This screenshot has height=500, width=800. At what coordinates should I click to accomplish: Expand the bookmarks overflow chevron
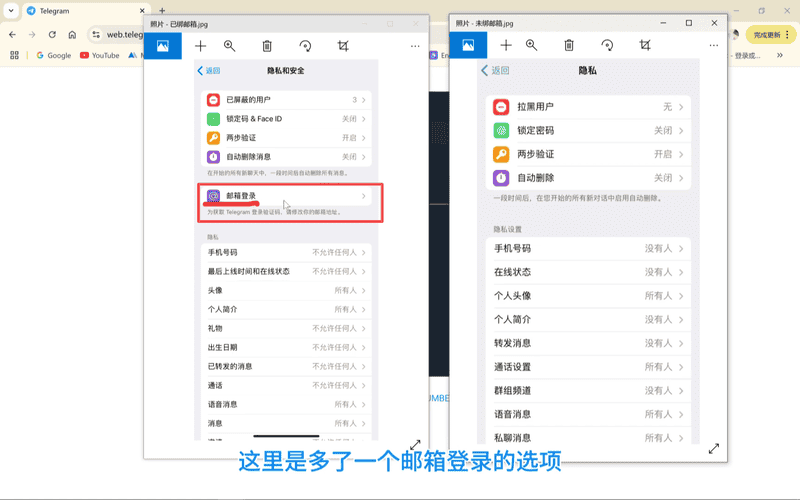click(x=780, y=55)
